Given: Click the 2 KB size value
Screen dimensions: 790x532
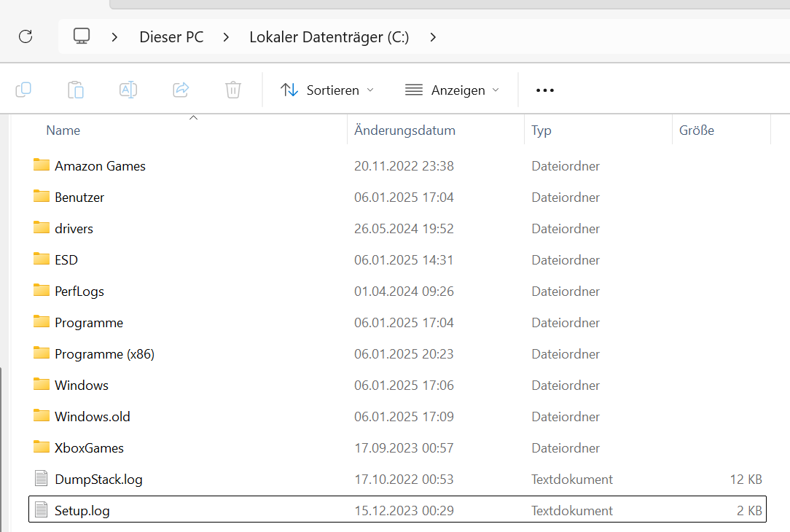Looking at the screenshot, I should [x=749, y=510].
